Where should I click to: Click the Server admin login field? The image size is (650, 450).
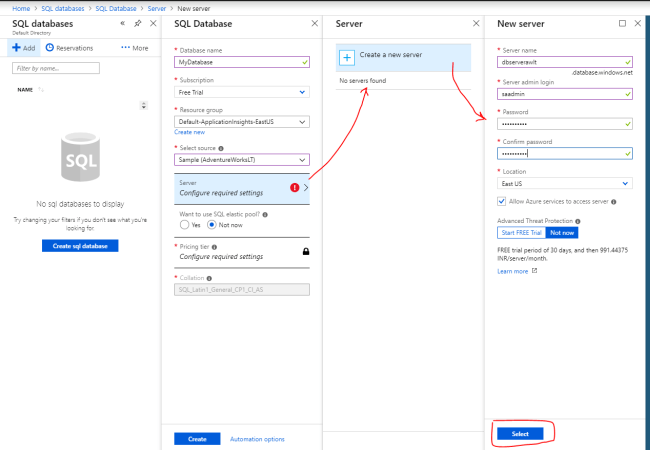[565, 94]
